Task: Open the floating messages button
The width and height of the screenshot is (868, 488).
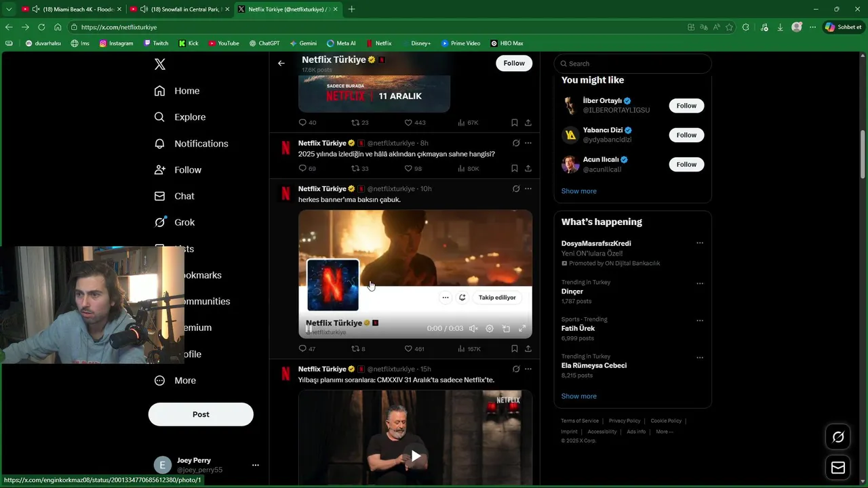Action: (x=838, y=468)
